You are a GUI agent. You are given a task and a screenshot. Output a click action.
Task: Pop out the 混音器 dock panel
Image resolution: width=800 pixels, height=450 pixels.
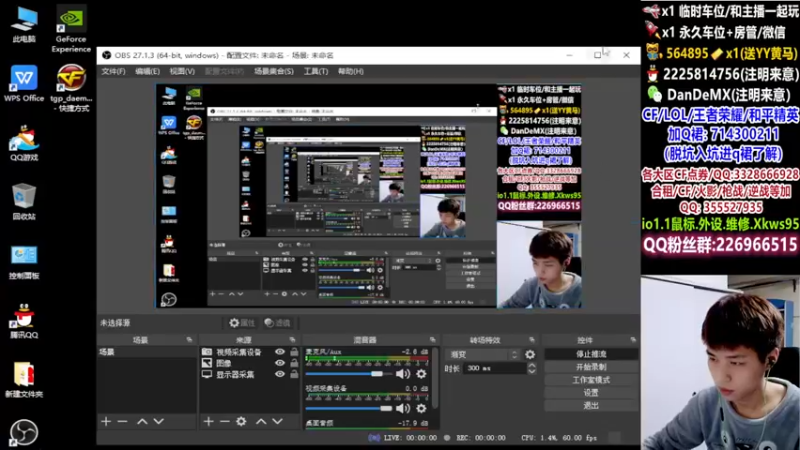[433, 340]
